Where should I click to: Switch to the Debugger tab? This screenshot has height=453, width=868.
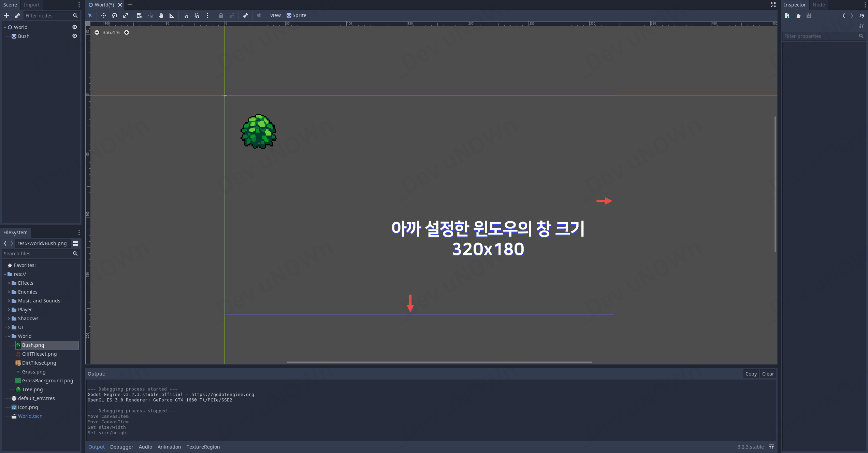[121, 447]
